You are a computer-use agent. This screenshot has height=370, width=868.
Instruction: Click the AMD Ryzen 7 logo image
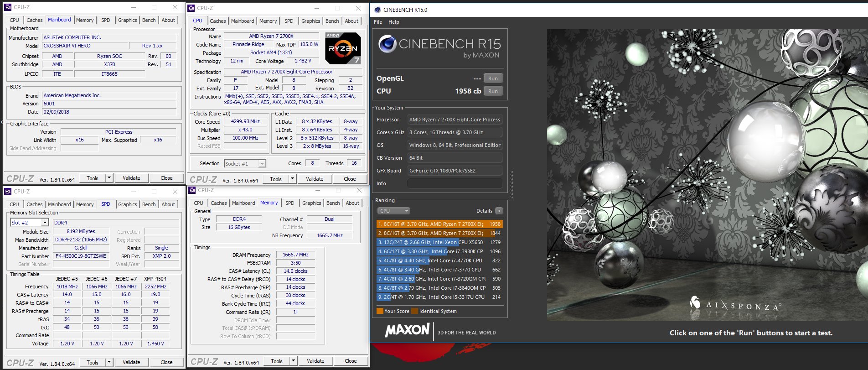[343, 48]
